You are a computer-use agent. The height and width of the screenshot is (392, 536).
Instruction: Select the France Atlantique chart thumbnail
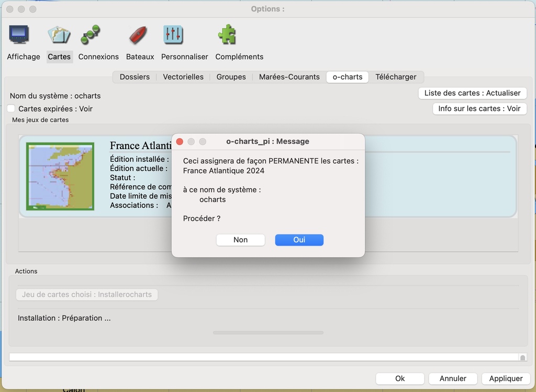60,176
